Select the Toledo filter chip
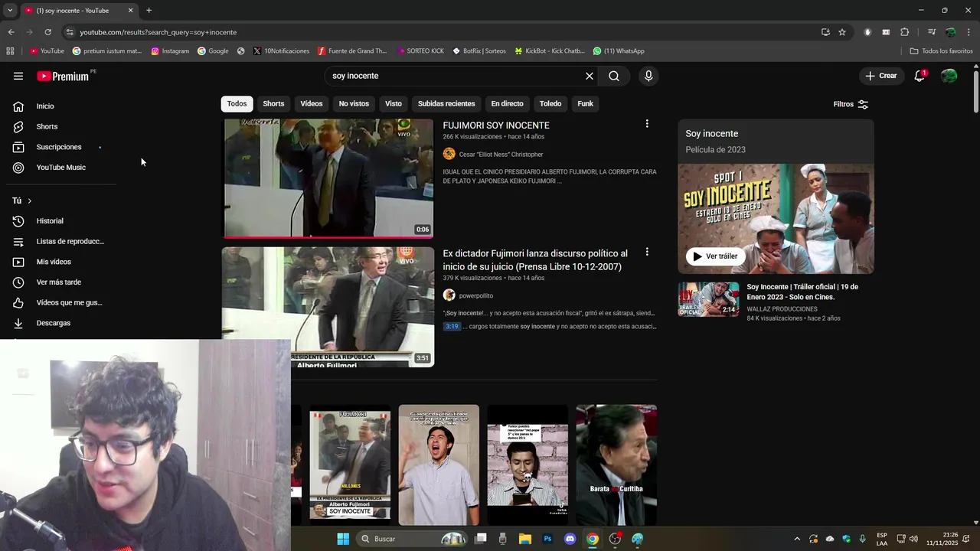This screenshot has width=980, height=551. (x=550, y=103)
